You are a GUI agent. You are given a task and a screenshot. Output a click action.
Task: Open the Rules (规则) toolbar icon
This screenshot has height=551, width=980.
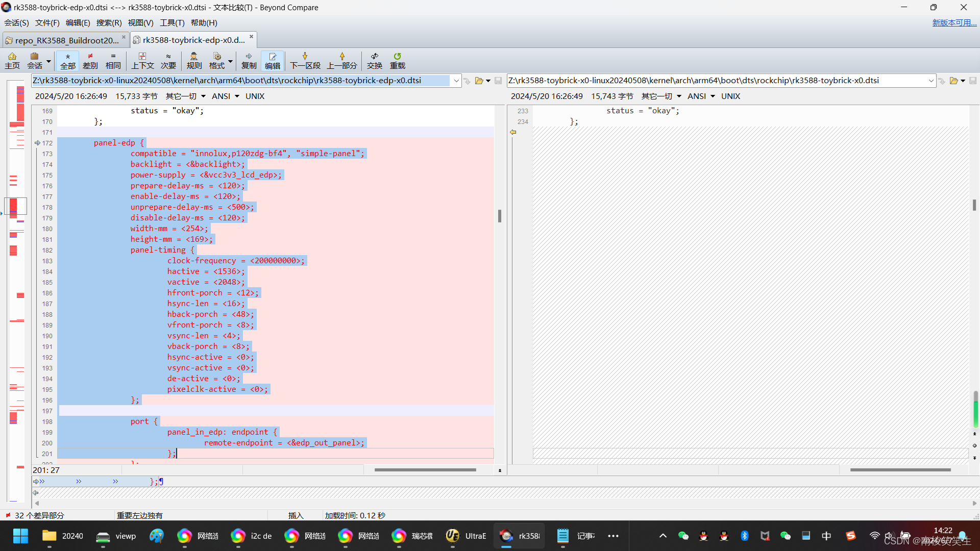(x=194, y=60)
